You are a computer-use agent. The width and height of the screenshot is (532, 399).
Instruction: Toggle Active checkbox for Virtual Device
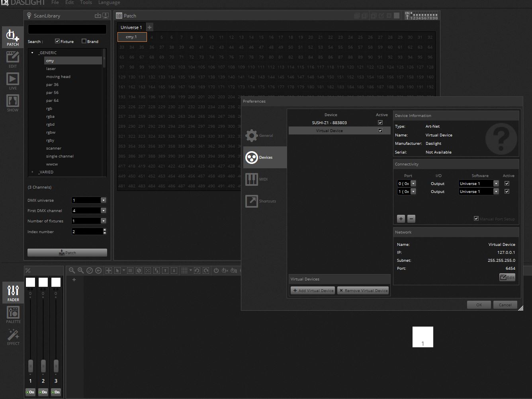click(380, 130)
